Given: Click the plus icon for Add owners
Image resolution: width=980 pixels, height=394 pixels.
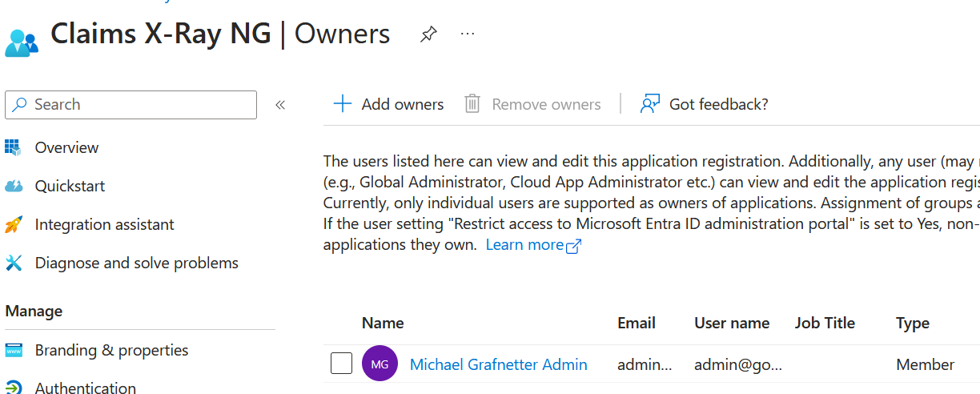Looking at the screenshot, I should click(x=343, y=104).
